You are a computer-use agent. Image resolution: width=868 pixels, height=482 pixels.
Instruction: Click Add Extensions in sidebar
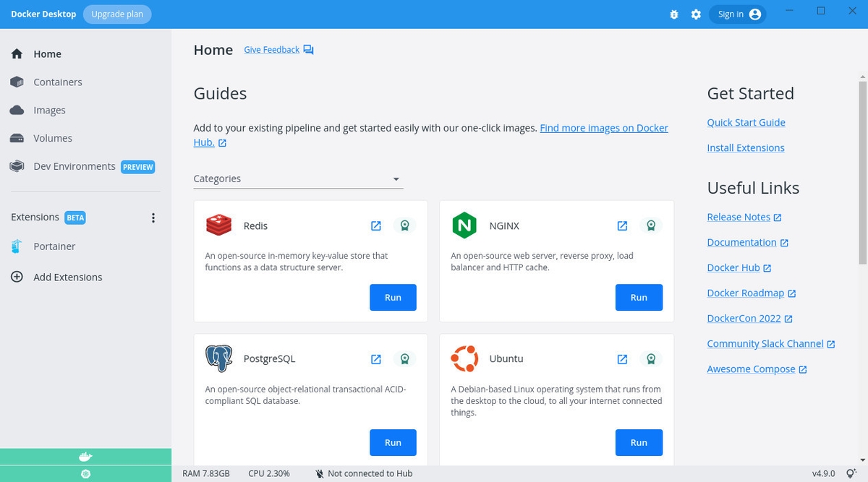point(68,277)
